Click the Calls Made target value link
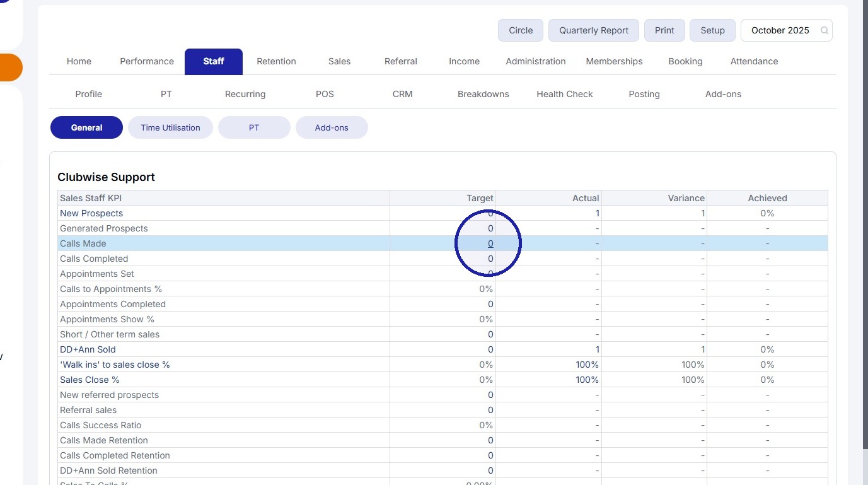The height and width of the screenshot is (485, 868). point(490,243)
